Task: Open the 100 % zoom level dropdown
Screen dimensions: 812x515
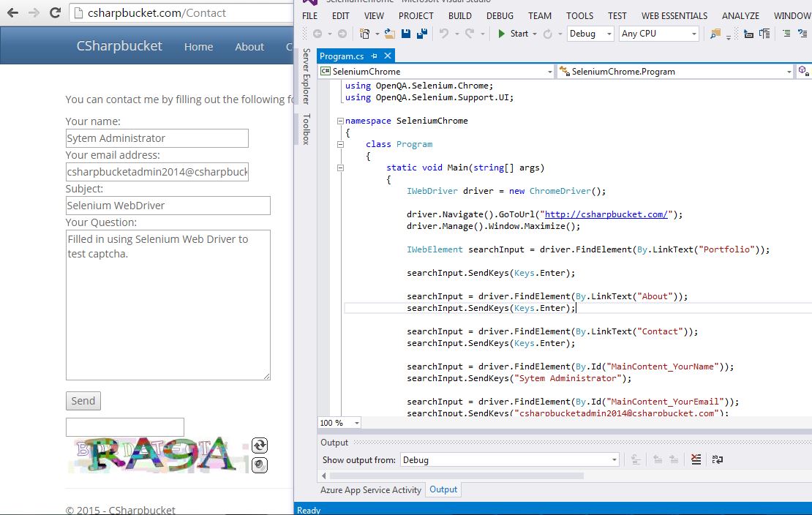Action: tap(339, 423)
